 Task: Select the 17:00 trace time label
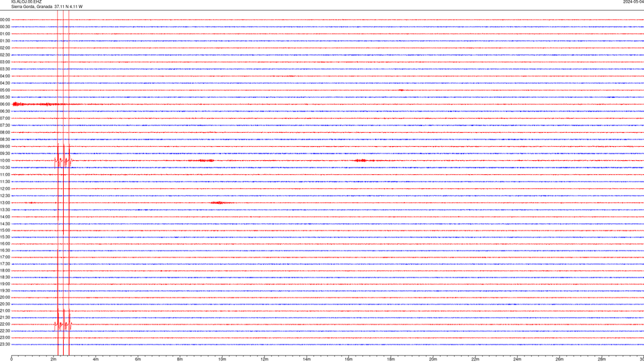tap(5, 257)
